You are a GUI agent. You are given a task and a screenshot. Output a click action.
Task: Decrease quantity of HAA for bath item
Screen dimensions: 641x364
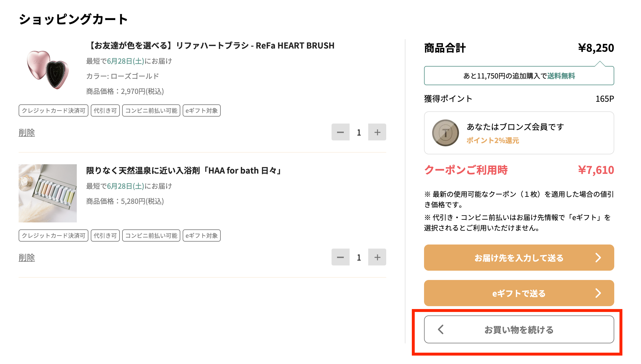point(340,257)
